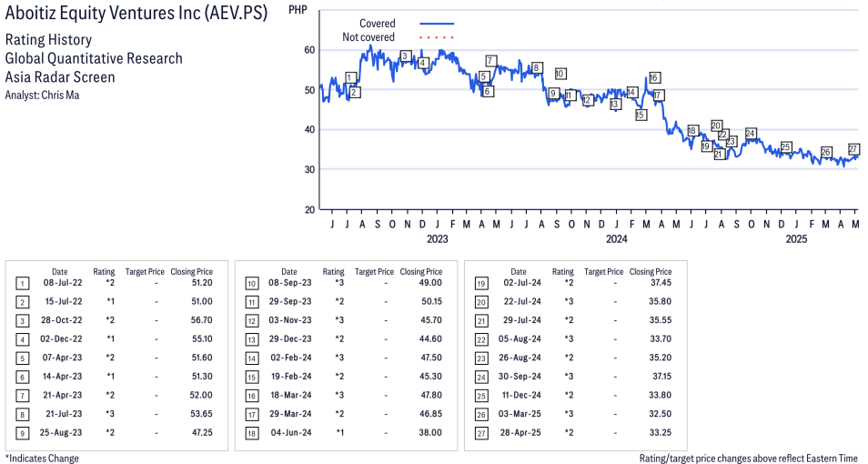
Task: Click the 04-Jun-24 date cell
Action: coord(291,432)
